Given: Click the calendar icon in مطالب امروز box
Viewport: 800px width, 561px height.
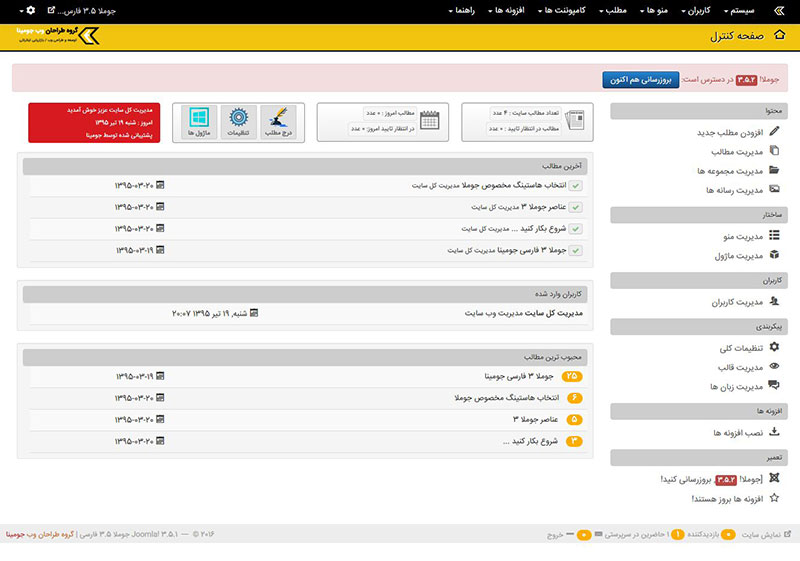Looking at the screenshot, I should pos(430,120).
